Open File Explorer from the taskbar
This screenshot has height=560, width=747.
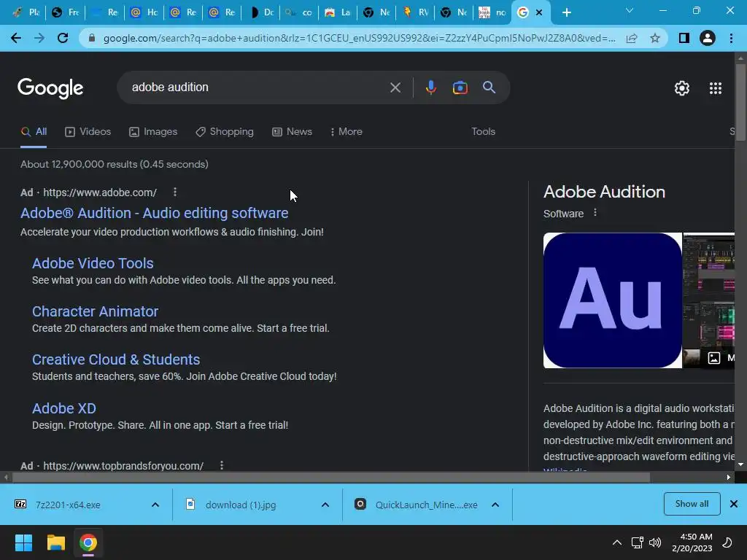click(55, 542)
